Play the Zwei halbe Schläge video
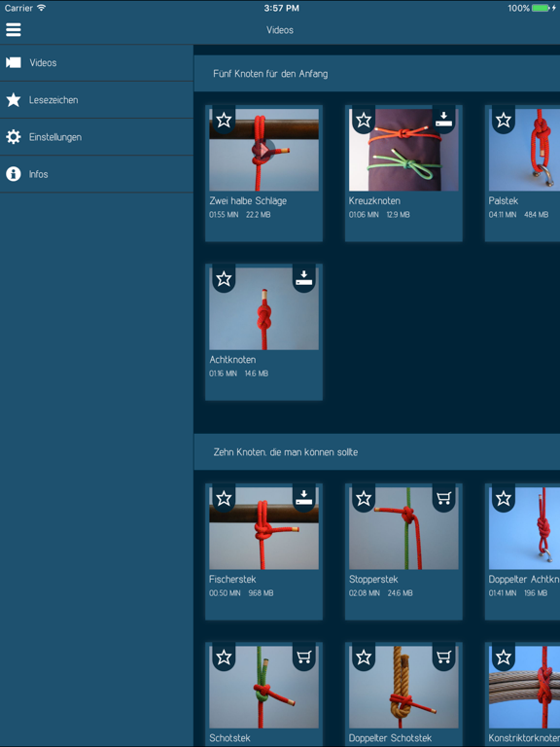The image size is (560, 747). coord(263,150)
